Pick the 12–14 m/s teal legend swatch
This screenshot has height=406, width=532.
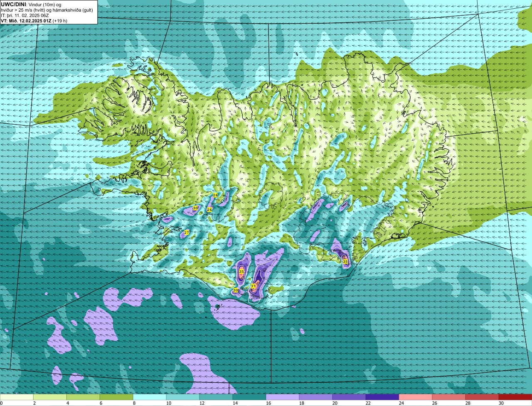point(216,397)
